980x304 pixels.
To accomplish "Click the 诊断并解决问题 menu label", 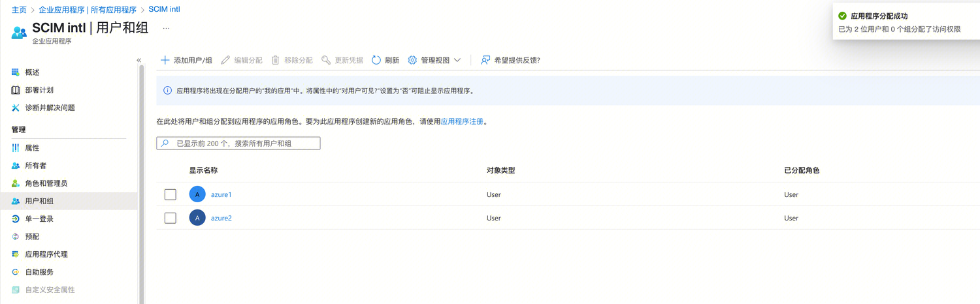I will click(x=50, y=108).
